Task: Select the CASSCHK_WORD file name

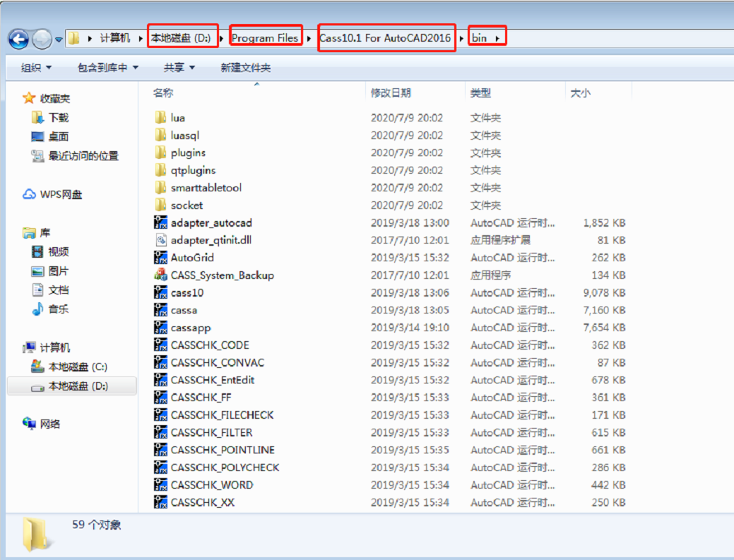Action: [x=212, y=484]
